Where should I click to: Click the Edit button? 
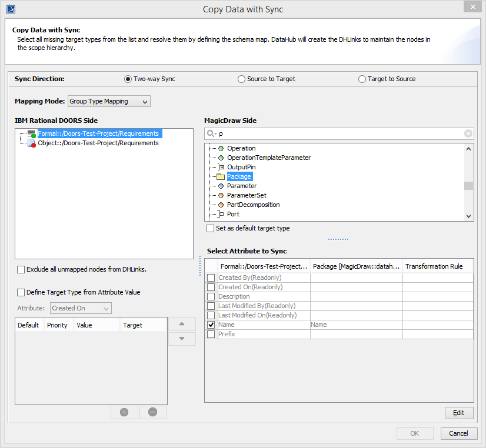click(459, 413)
